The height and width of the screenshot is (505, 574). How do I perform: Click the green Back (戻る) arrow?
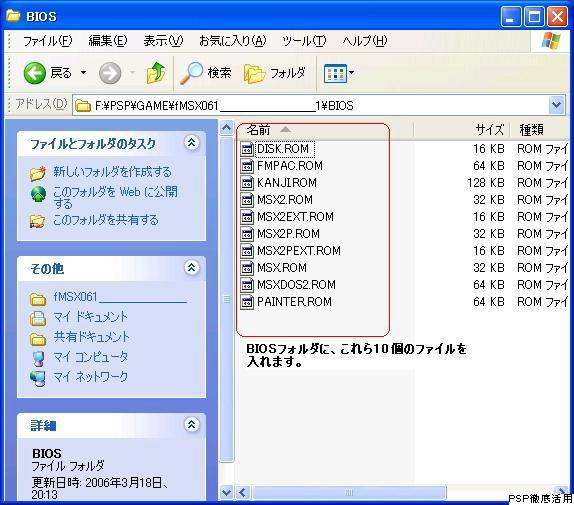point(35,72)
